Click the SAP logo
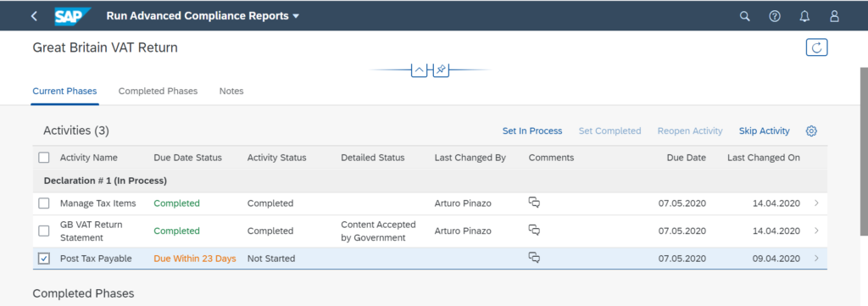 click(x=73, y=16)
